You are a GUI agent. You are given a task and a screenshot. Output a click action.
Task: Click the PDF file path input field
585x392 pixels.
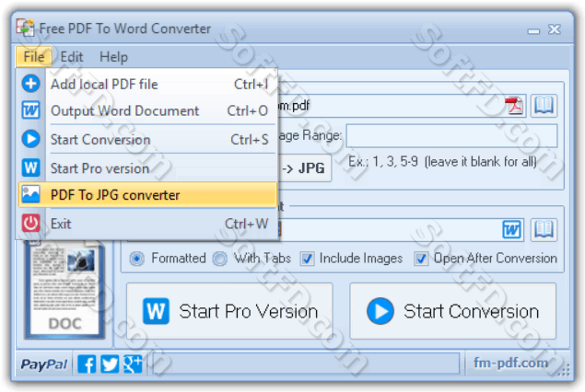click(401, 106)
